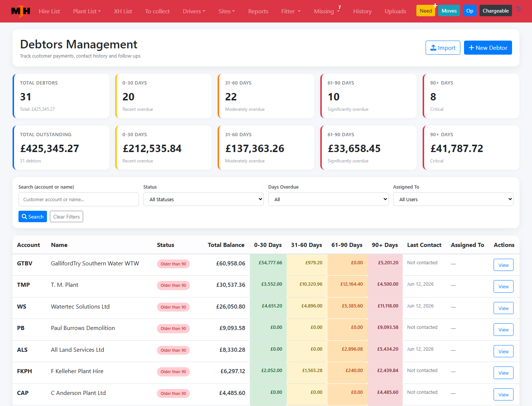This screenshot has width=532, height=406.
Task: Click the New Debtor plus button
Action: coord(488,48)
